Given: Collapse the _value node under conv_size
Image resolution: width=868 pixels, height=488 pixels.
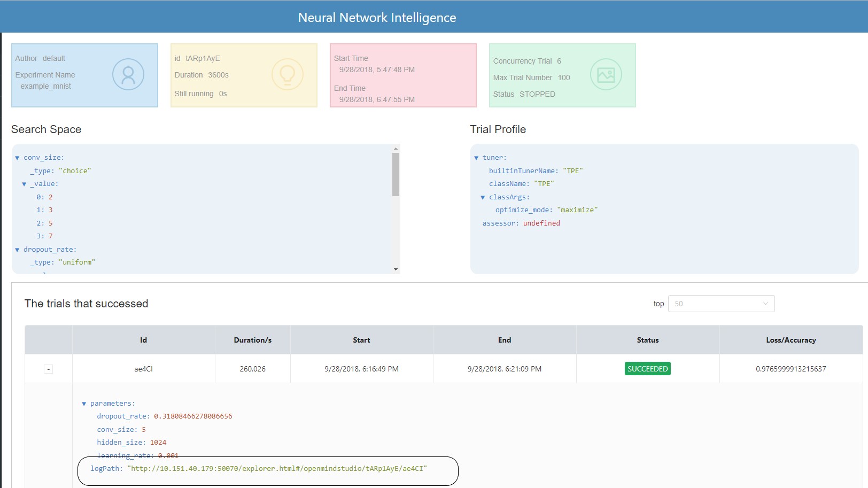Looking at the screenshot, I should tap(24, 184).
